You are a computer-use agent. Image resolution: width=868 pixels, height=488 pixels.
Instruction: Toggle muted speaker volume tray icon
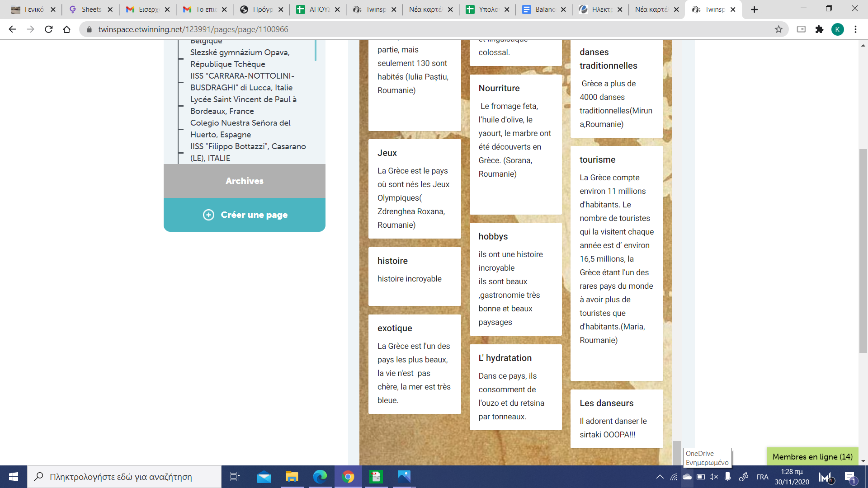tap(714, 477)
